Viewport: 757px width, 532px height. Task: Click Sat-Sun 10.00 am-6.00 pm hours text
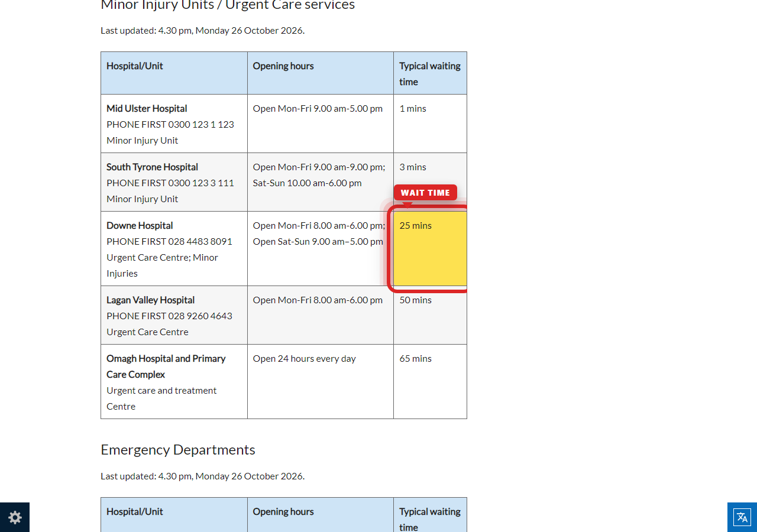point(307,183)
